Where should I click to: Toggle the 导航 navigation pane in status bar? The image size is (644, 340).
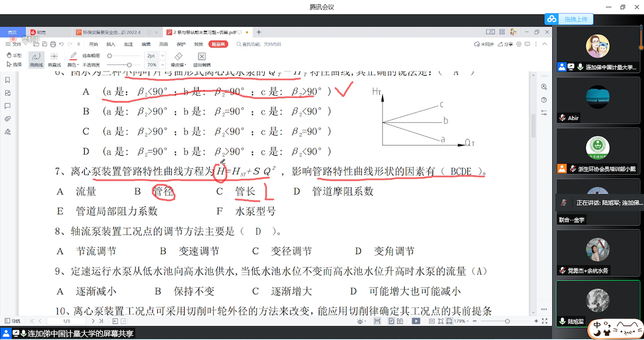pos(12,321)
